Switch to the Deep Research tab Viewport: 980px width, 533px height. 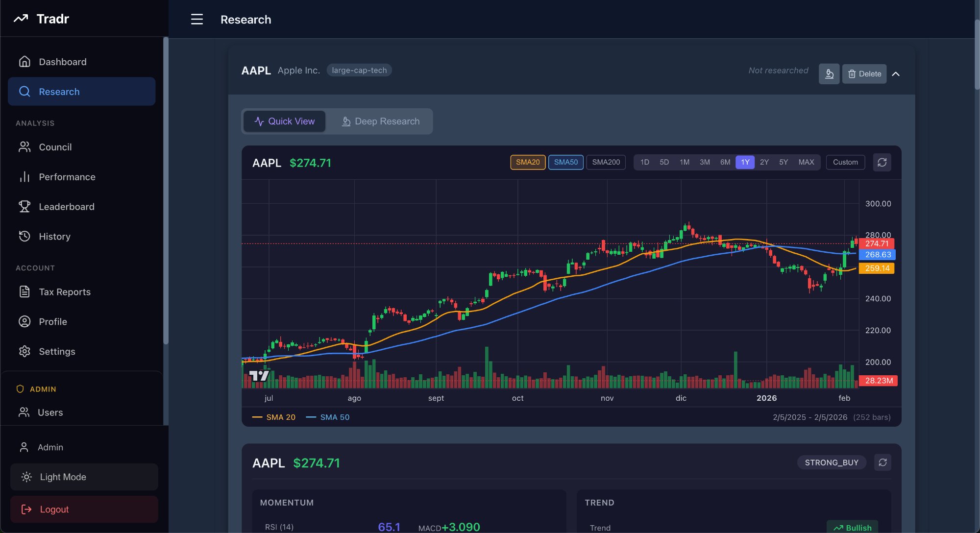[x=380, y=121]
